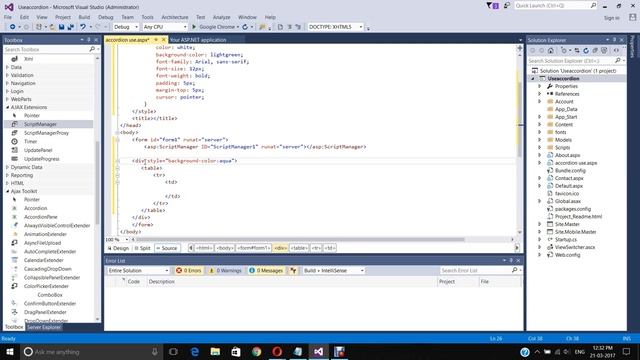Viewport: 640px width, 360px height.
Task: Select the <table> breadcrumb tag
Action: tap(299, 248)
